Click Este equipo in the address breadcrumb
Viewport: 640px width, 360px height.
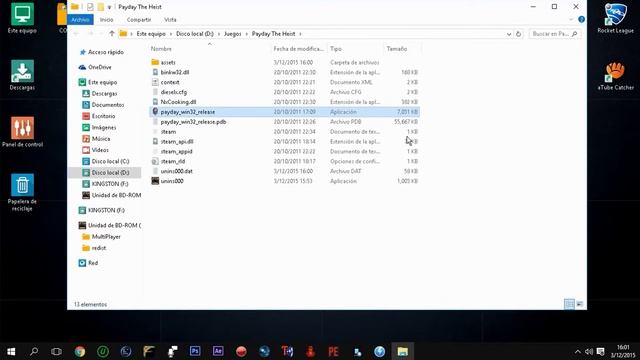click(151, 34)
